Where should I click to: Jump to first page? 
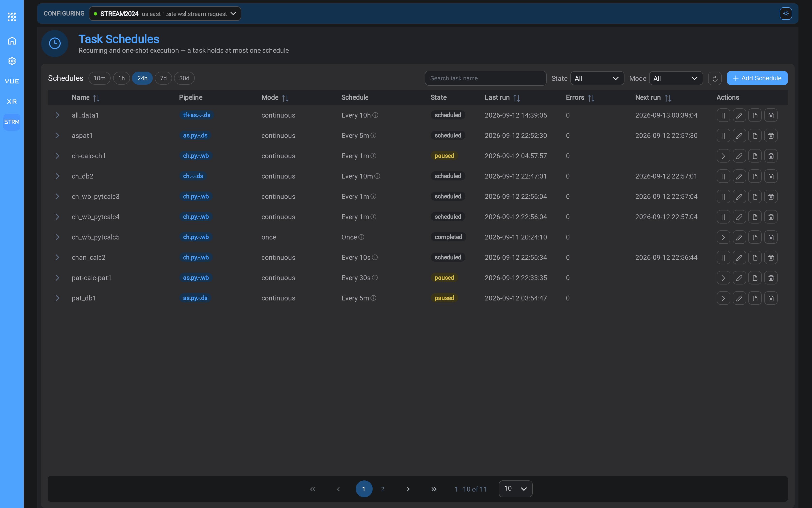(313, 489)
